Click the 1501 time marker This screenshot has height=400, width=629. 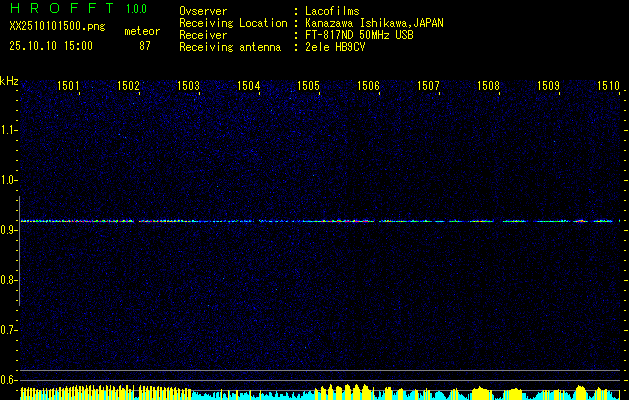point(69,86)
